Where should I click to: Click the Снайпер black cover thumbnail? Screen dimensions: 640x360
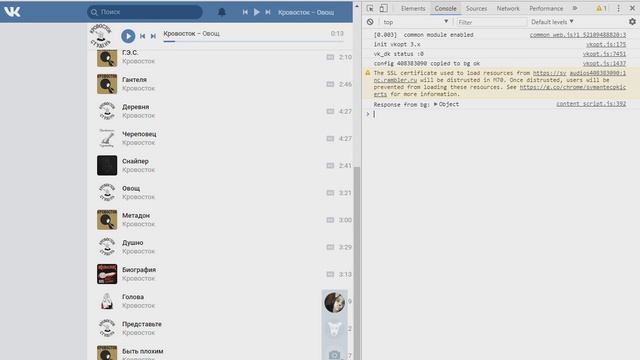pyautogui.click(x=107, y=165)
